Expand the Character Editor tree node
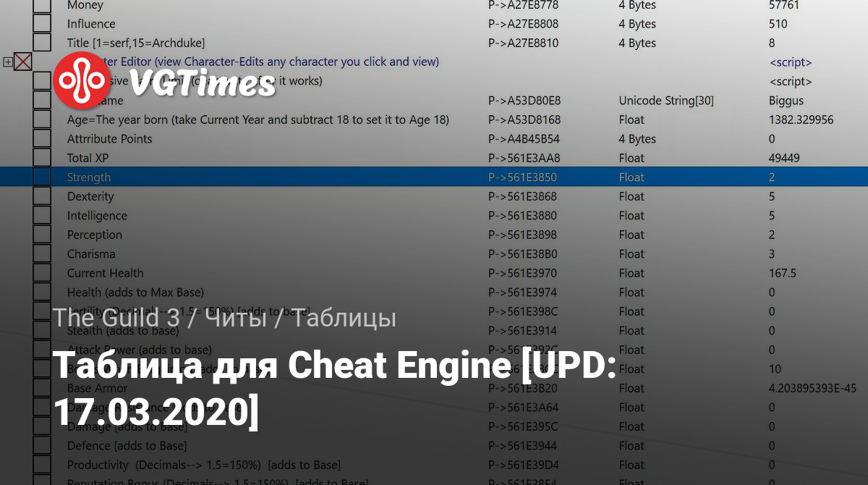The height and width of the screenshot is (485, 868). point(8,62)
